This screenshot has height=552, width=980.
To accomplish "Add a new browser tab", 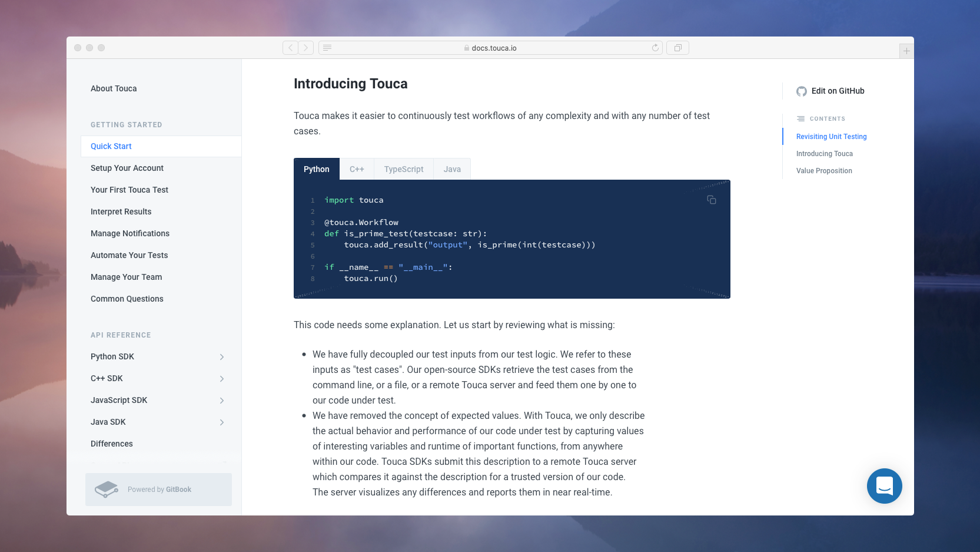I will point(906,51).
